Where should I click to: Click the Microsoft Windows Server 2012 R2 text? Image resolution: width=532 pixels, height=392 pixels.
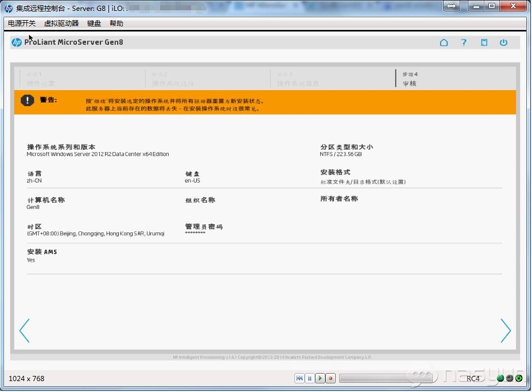click(x=98, y=154)
